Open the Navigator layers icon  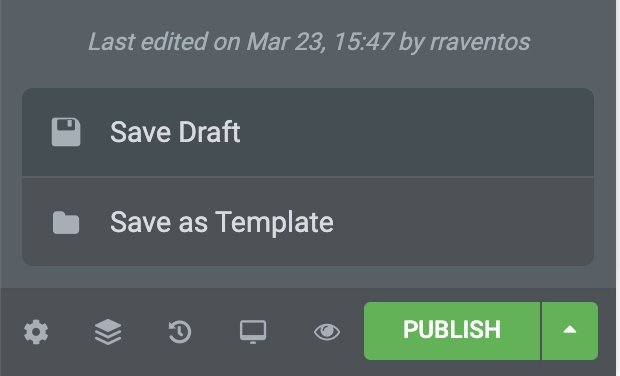(x=108, y=332)
